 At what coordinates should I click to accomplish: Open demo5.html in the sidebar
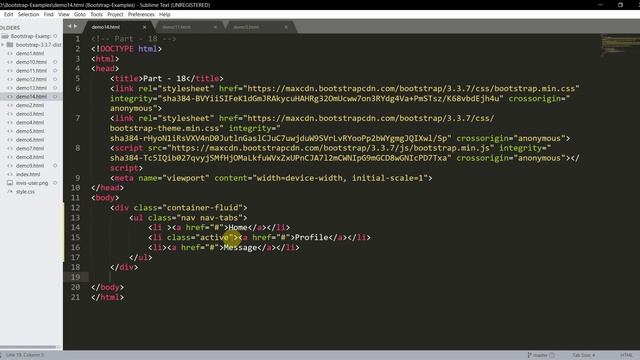coord(30,131)
